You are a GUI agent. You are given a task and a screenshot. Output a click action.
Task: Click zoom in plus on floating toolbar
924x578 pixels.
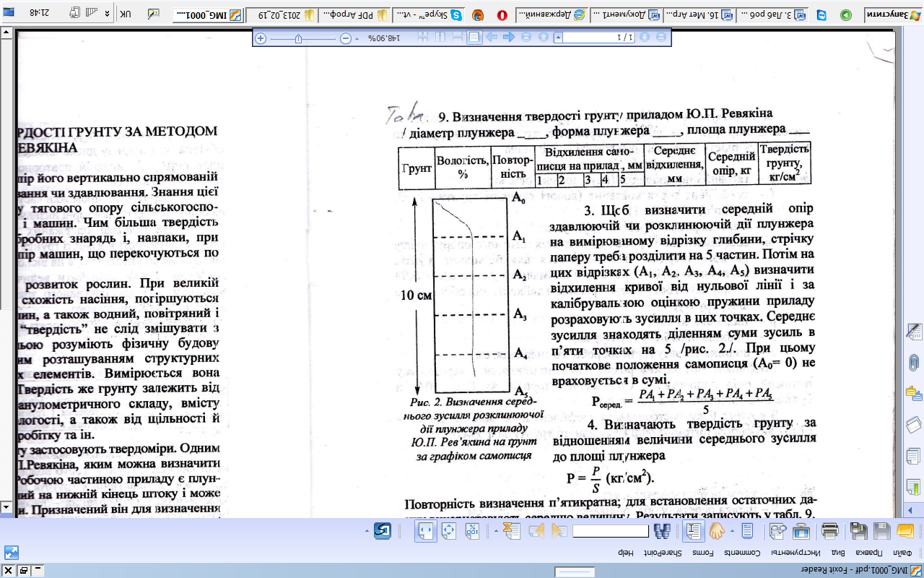click(261, 38)
